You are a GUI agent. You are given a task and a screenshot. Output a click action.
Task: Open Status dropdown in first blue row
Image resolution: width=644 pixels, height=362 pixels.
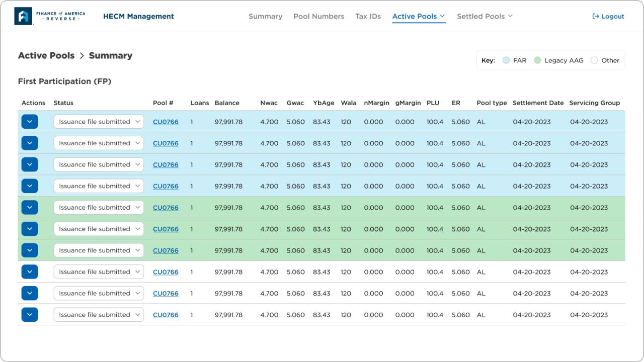99,122
